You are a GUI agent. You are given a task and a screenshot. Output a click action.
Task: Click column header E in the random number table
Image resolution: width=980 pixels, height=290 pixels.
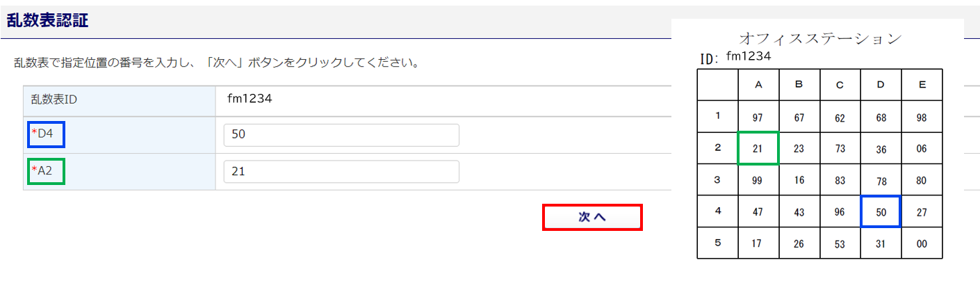point(922,85)
